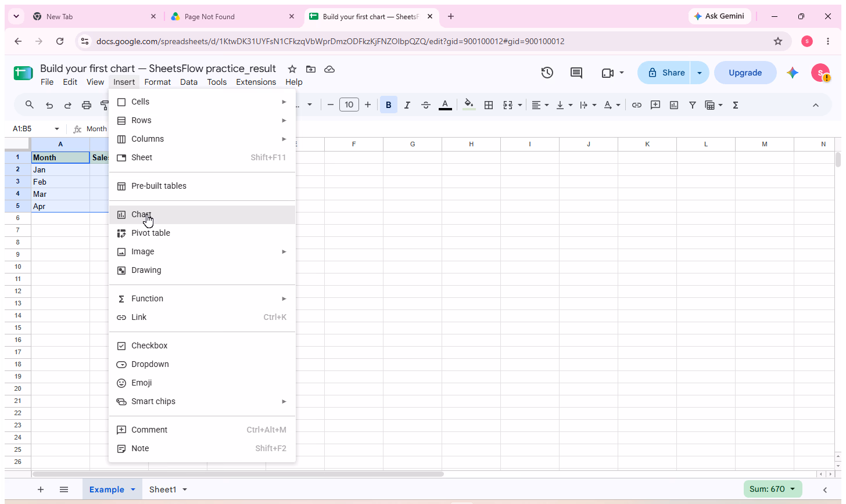Switch to the Page Not Found tab
This screenshot has height=504, width=846.
coord(231,17)
